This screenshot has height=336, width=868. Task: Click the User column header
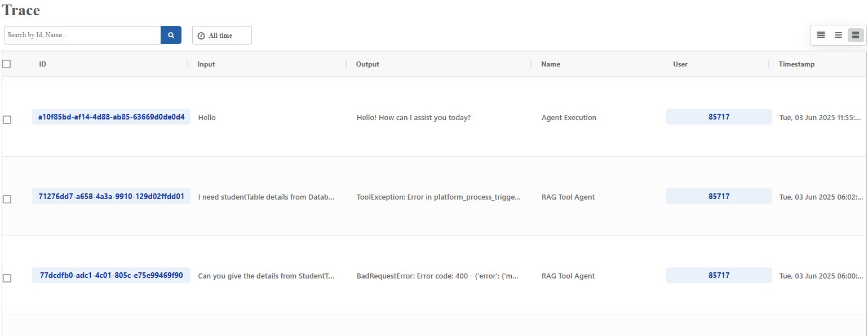680,64
